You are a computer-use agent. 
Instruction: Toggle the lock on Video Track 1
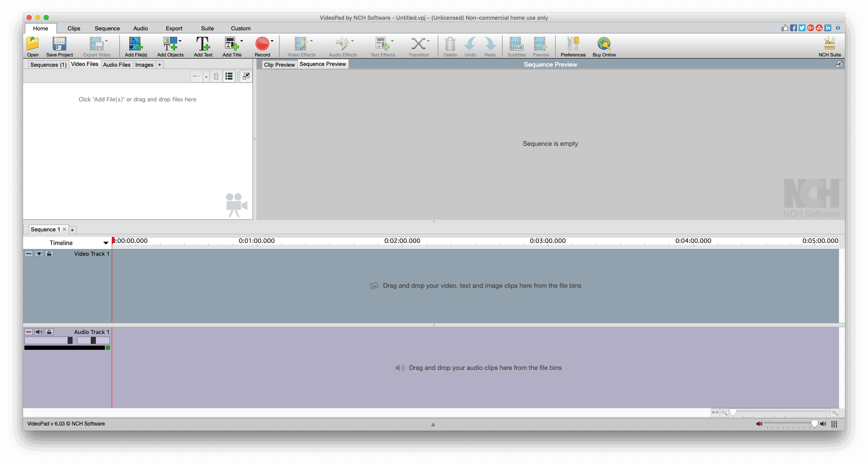click(49, 254)
